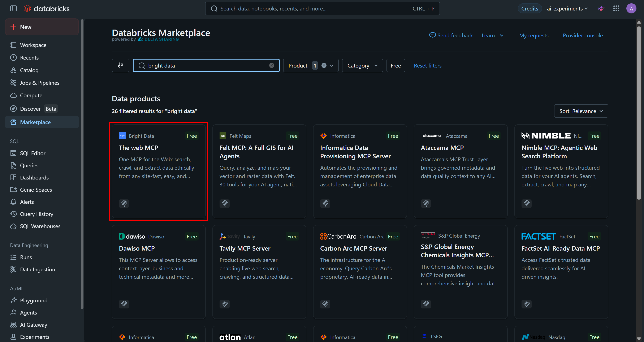Screen dimensions: 644x342
Task: Click Reset filters link
Action: tap(428, 65)
